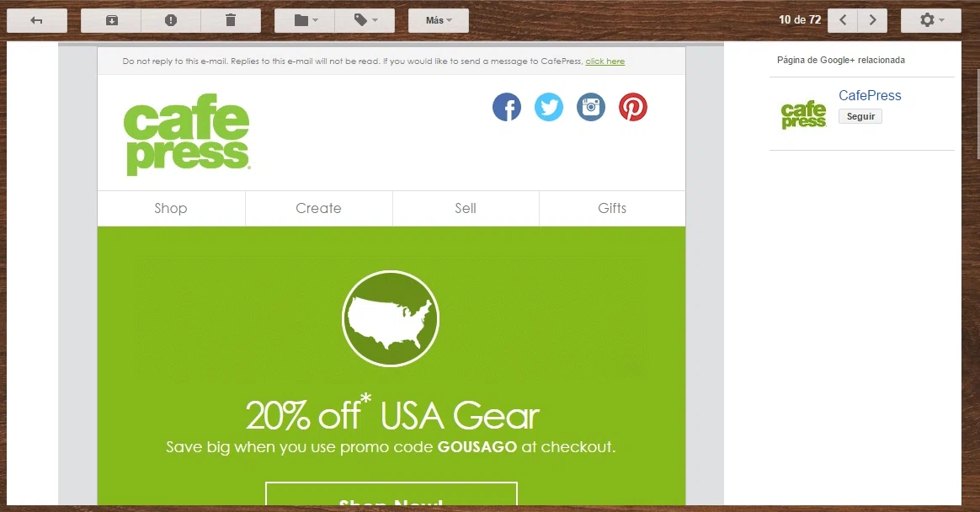Go to the older message arrow
980x512 pixels.
point(872,20)
